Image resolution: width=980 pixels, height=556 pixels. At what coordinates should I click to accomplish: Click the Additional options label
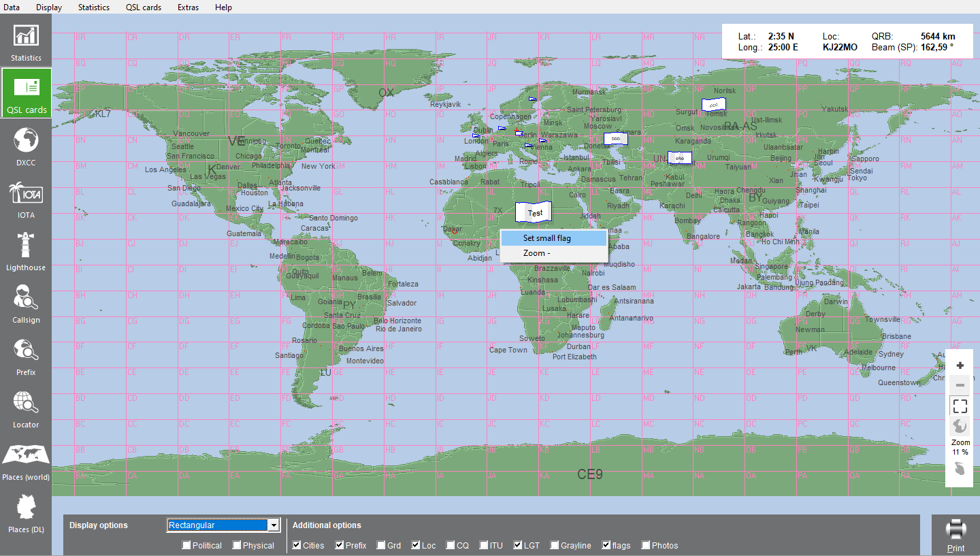click(x=327, y=525)
